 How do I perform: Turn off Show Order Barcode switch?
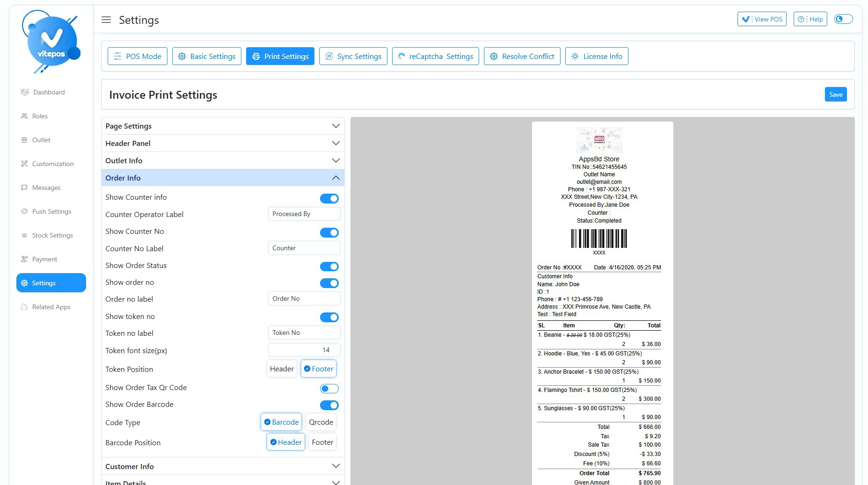point(329,405)
